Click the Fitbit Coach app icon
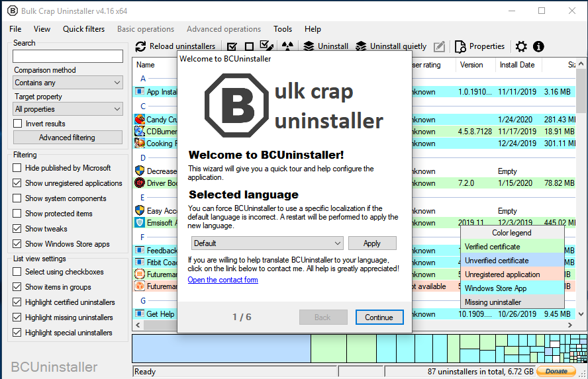The width and height of the screenshot is (588, 379). click(x=140, y=262)
